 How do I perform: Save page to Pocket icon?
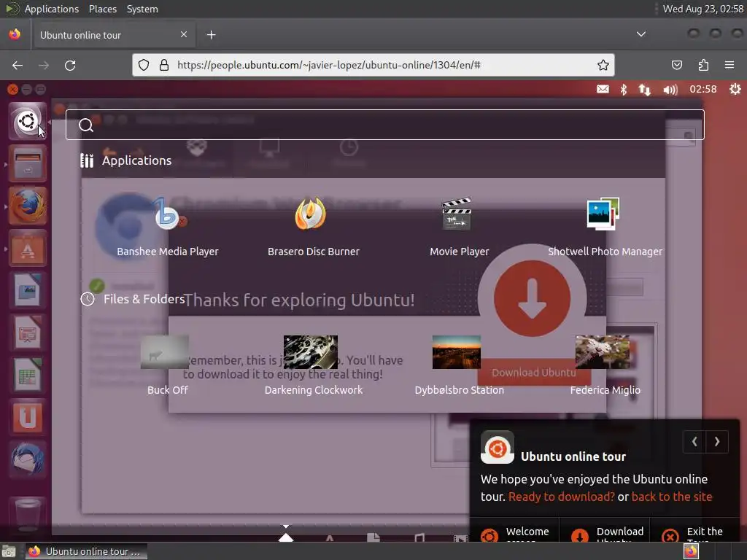click(676, 65)
